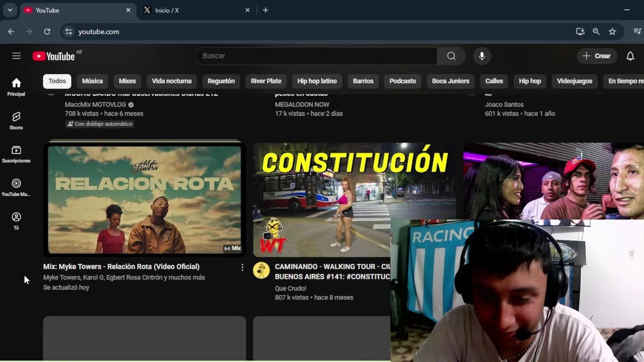Close the Inicio / X tab
This screenshot has height=362, width=644.
coord(247,10)
